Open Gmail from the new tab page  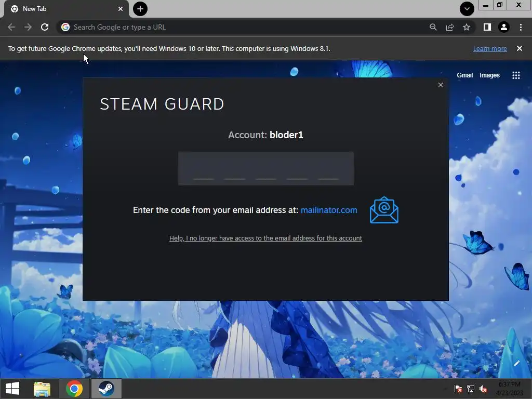tap(465, 75)
